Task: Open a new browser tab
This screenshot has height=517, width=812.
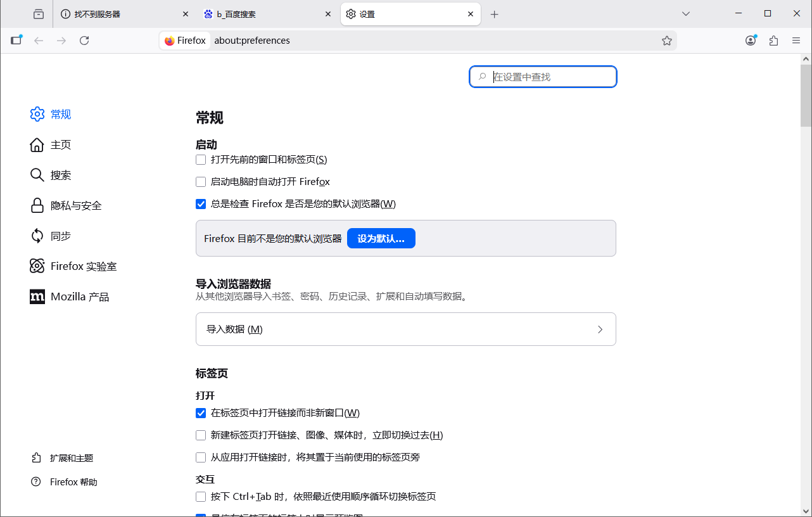Action: [495, 13]
